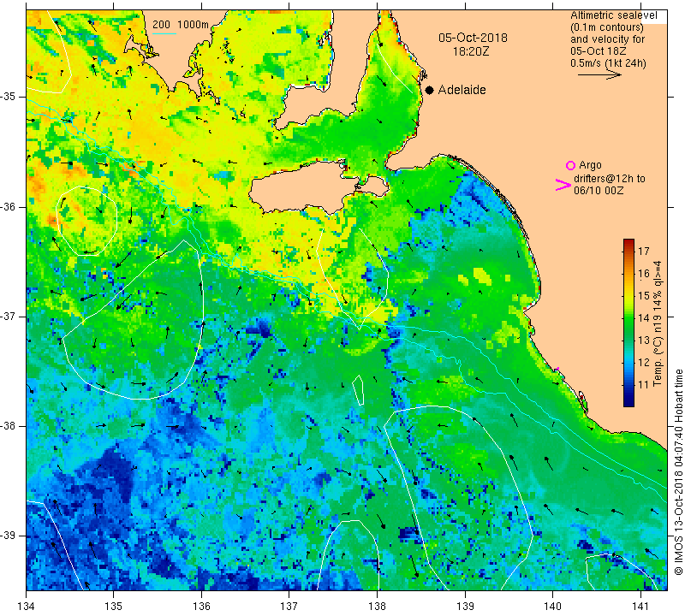Click the 16 value on temperature scale
Screen dimensions: 685x616
[x=644, y=273]
